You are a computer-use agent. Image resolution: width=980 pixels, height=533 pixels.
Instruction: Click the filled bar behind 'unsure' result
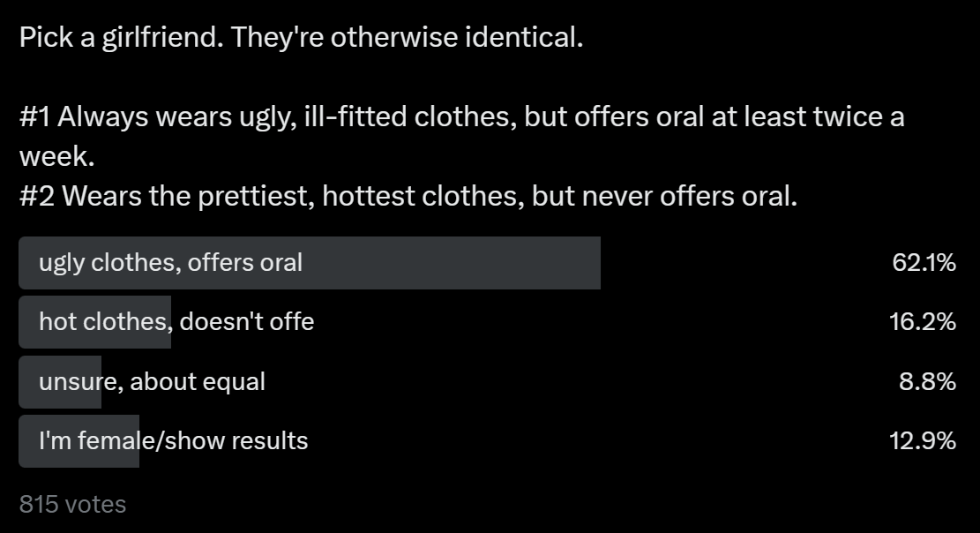click(x=60, y=381)
